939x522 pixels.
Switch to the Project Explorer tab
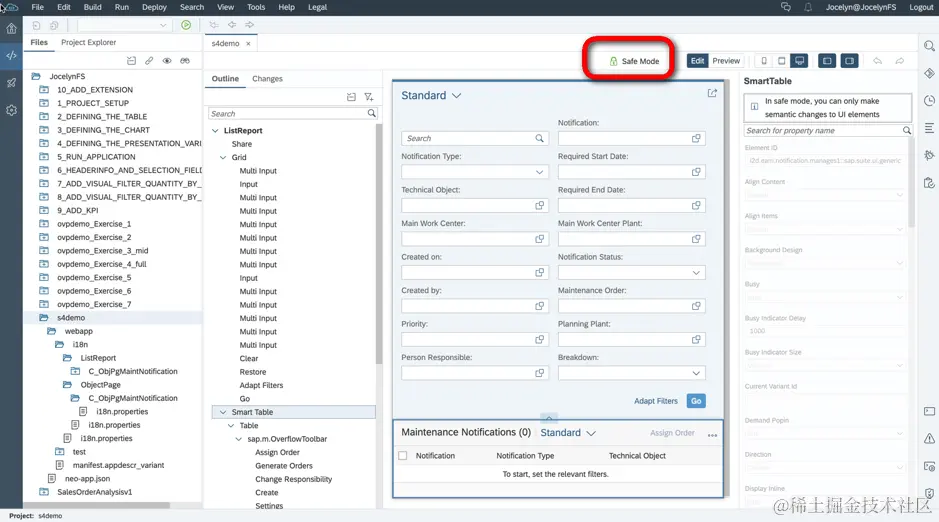click(x=89, y=43)
